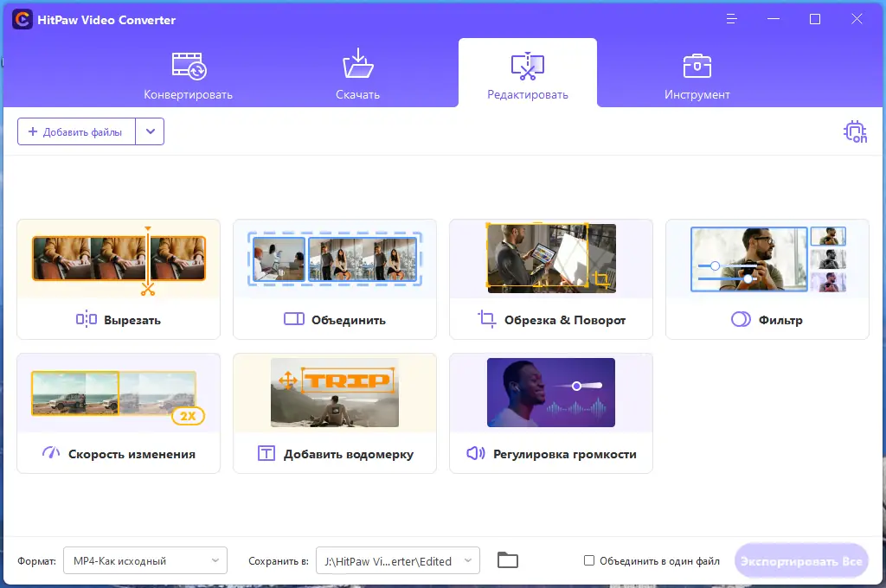Click the hardware acceleration gear icon
This screenshot has width=886, height=588.
(855, 131)
